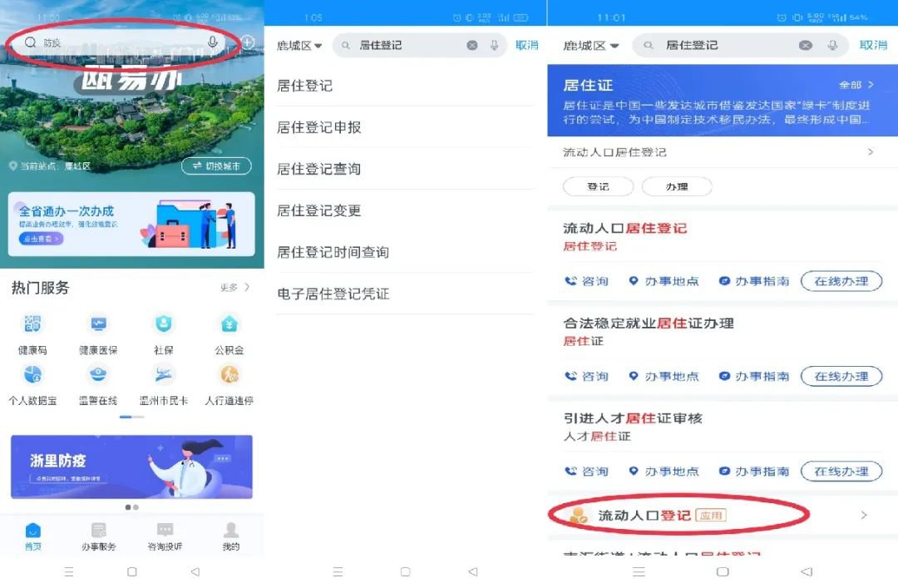This screenshot has height=588, width=898.
Task: Open 浙里防疫 banner
Action: click(131, 467)
